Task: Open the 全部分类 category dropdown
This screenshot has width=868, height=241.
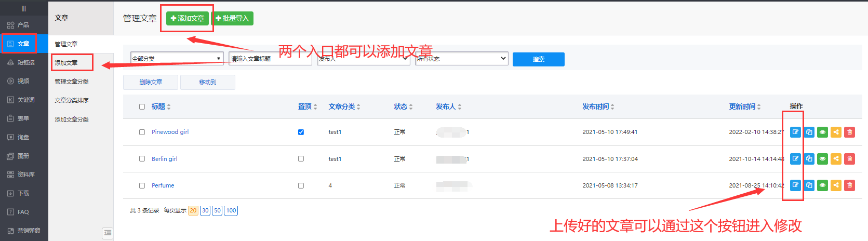Action: 177,59
